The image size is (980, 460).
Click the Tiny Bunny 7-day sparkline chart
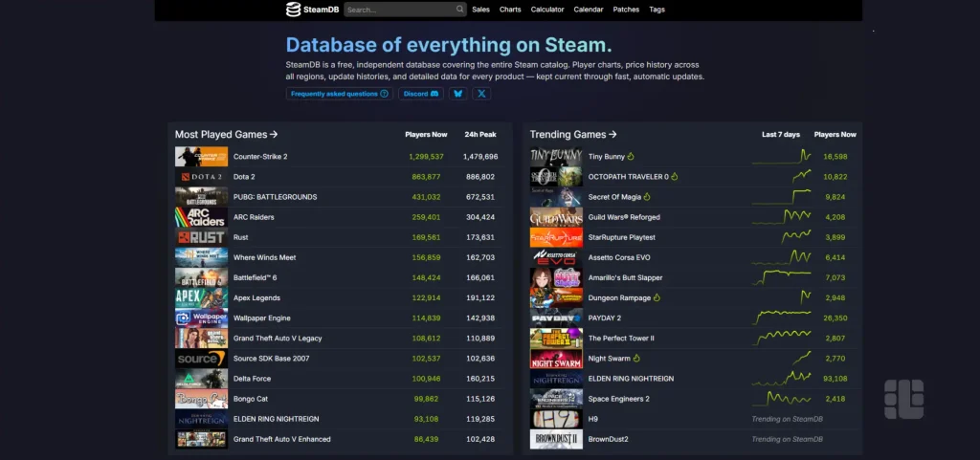(x=781, y=156)
